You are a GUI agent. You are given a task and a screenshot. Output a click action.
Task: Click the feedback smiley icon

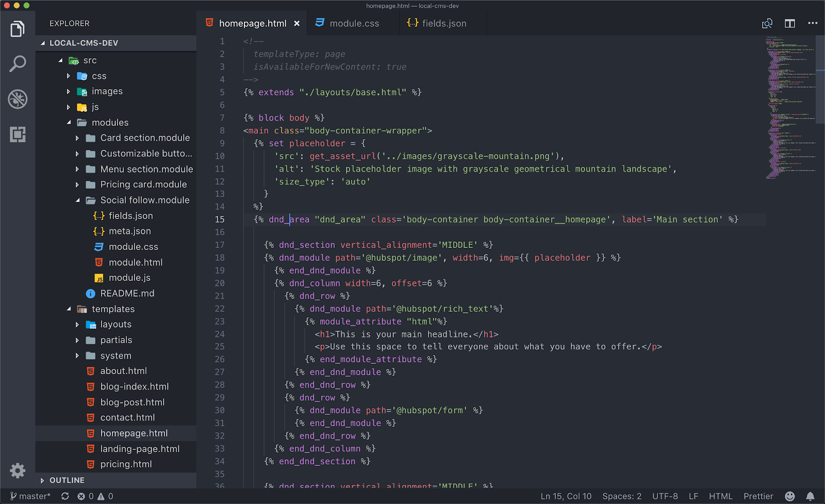[x=789, y=496]
